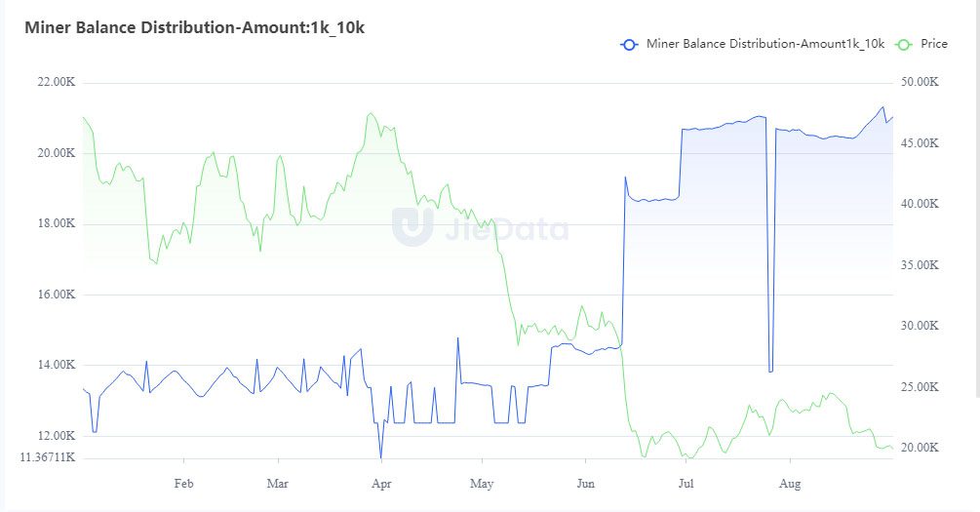Viewport: 980px width, 512px height.
Task: Click the Jul label on the x-axis
Action: (x=686, y=484)
